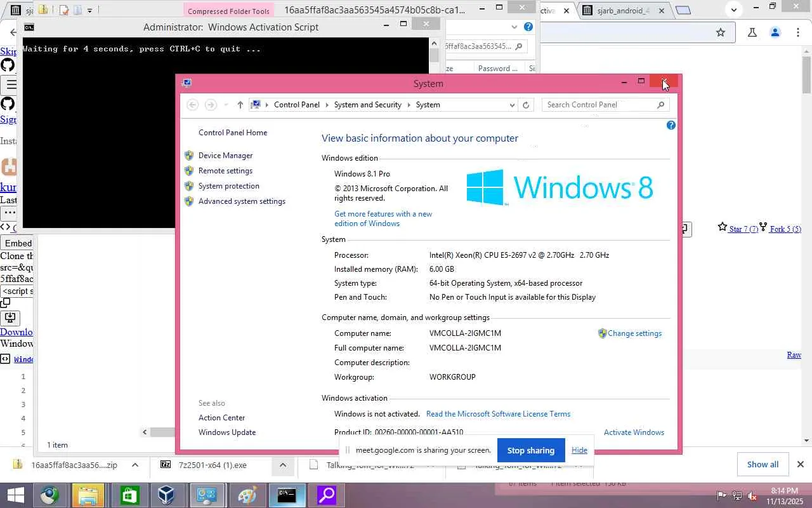Open Device Manager from the System sidebar
812x508 pixels.
pos(225,156)
